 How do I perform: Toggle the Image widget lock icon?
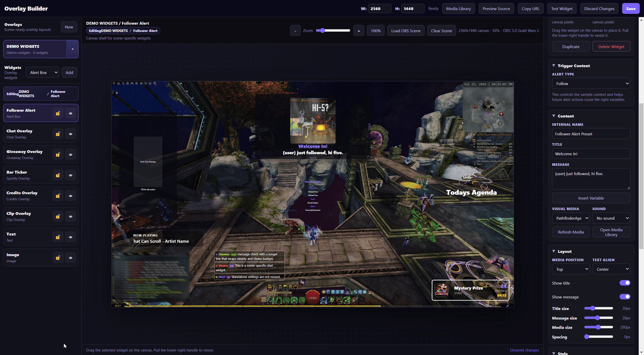58,258
